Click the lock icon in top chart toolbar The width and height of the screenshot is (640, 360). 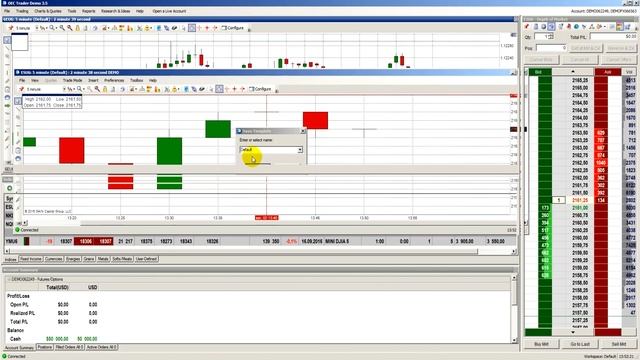(x=78, y=28)
